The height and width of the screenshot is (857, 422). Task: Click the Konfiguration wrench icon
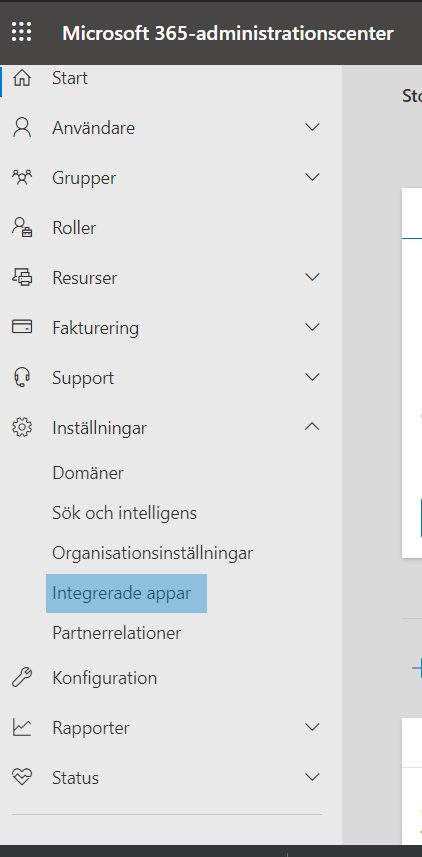click(x=22, y=678)
